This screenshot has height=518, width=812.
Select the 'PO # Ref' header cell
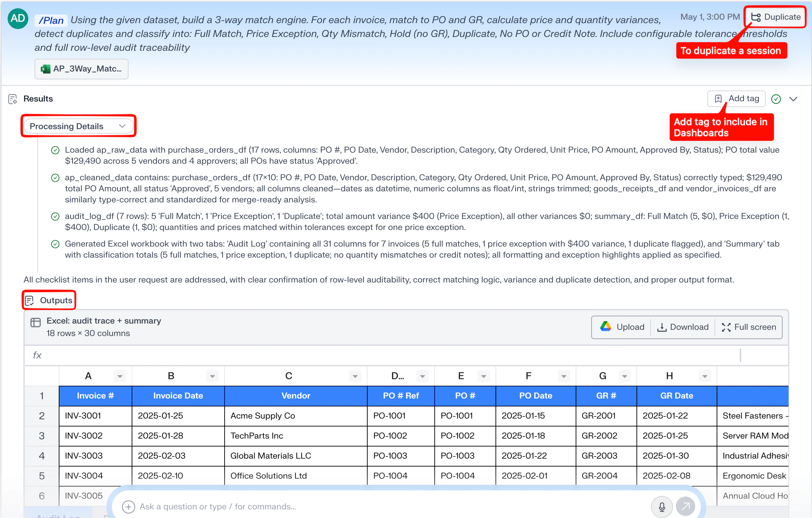(x=401, y=396)
